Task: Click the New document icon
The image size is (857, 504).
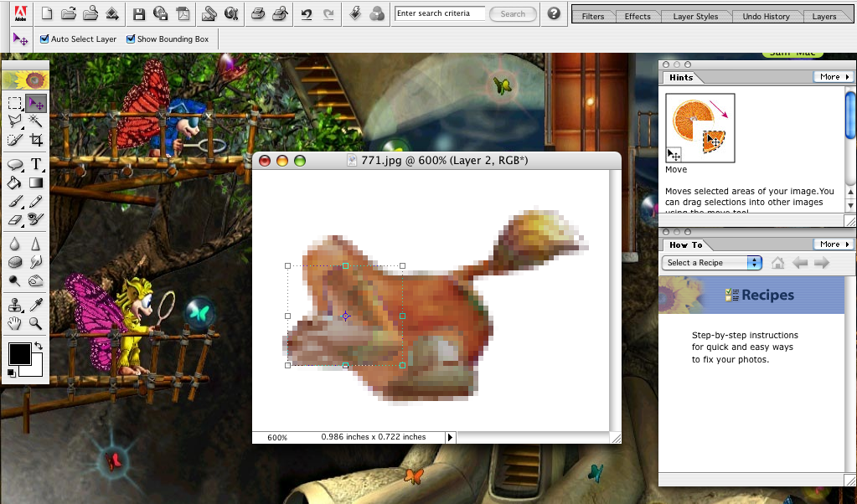Action: click(x=47, y=13)
